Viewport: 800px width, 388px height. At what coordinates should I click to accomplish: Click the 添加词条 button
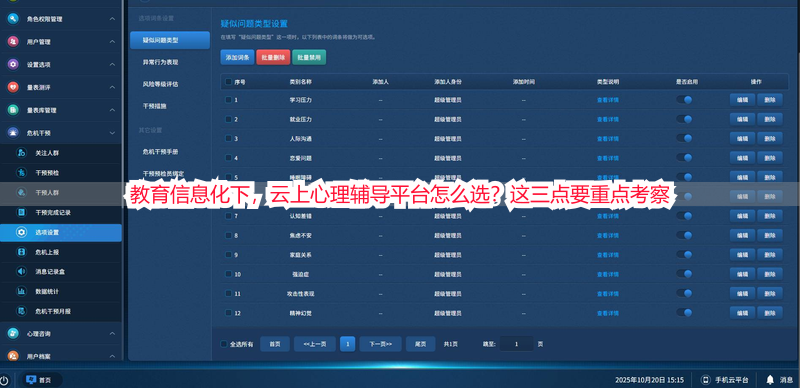pyautogui.click(x=237, y=57)
